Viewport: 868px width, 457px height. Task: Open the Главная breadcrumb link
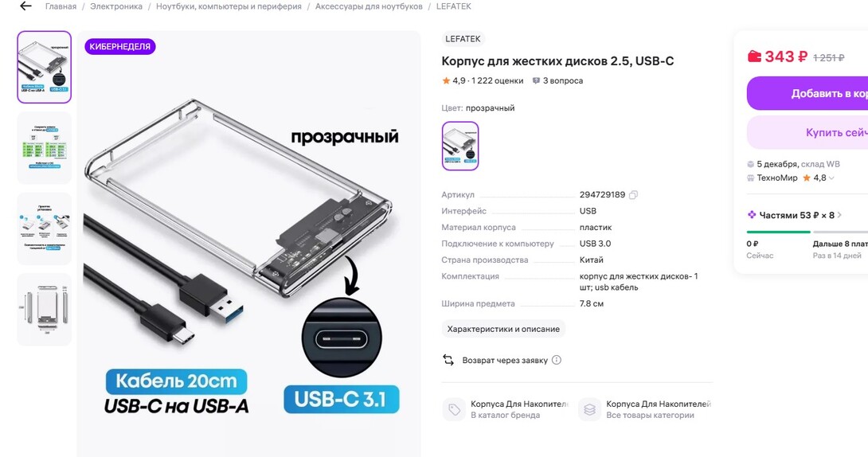coord(61,6)
